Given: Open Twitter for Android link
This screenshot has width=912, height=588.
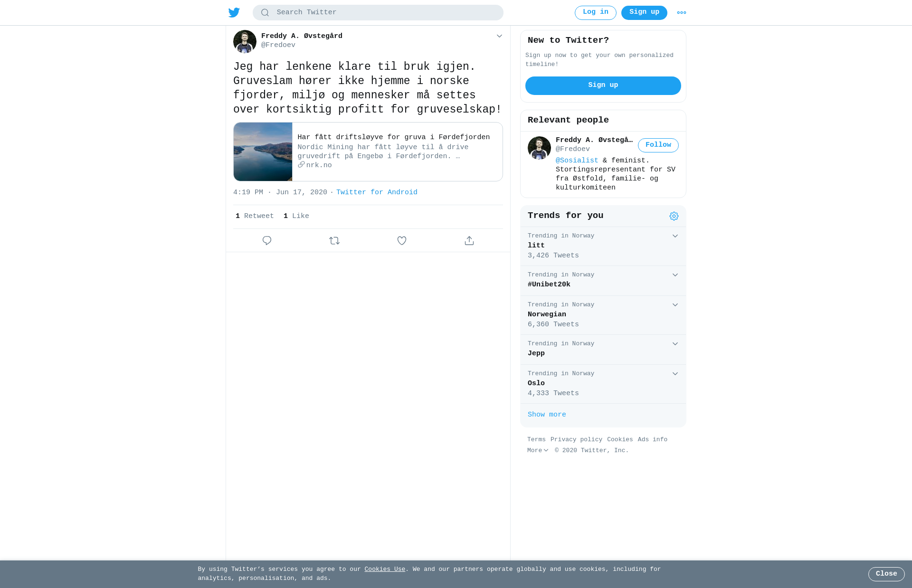Looking at the screenshot, I should [x=377, y=192].
